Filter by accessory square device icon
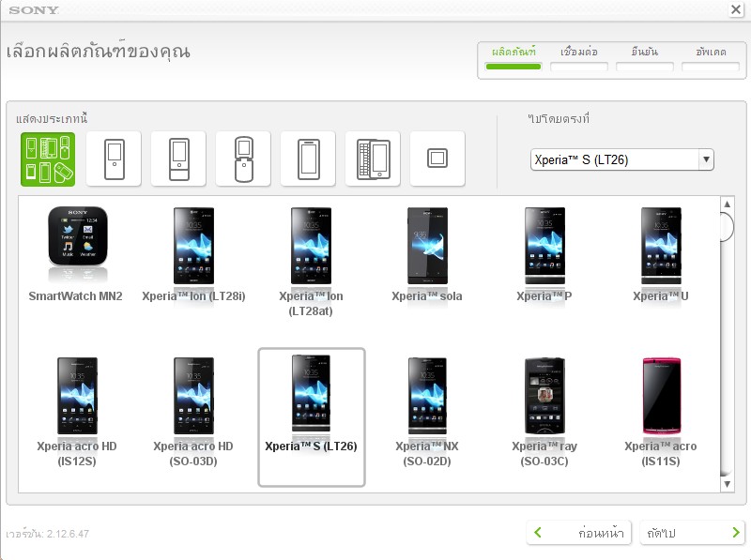 point(437,159)
